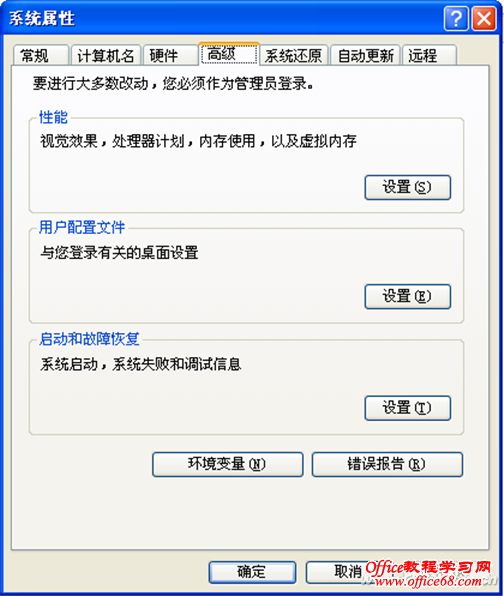Confirm with the 确定 button
Viewport: 504px width, 596px height.
(x=252, y=572)
